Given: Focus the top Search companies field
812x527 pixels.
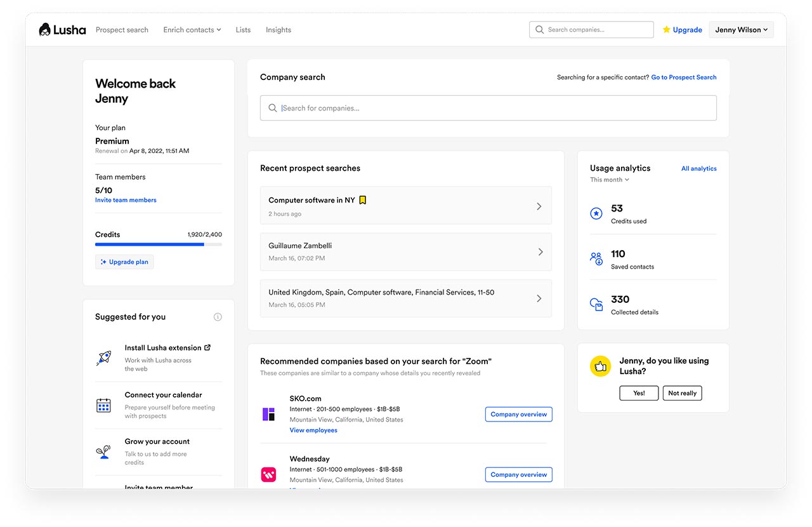Looking at the screenshot, I should click(591, 30).
